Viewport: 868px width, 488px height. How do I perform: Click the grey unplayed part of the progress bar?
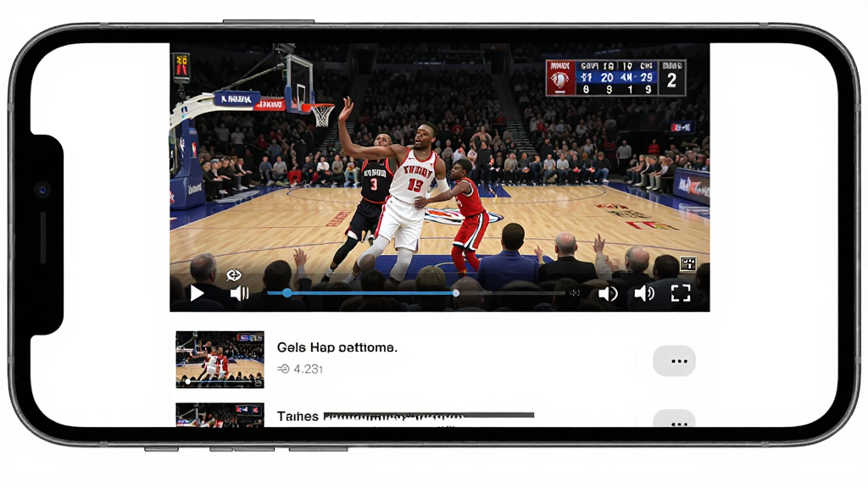(x=512, y=293)
